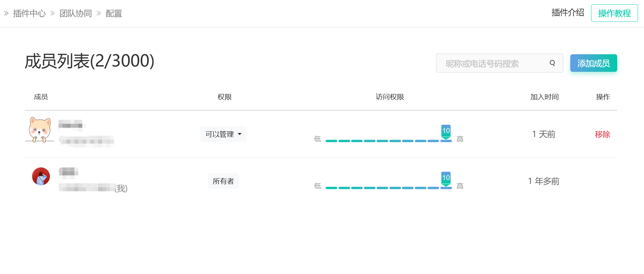The width and height of the screenshot is (644, 274).
Task: Click the 权限 column header
Action: pyautogui.click(x=224, y=97)
